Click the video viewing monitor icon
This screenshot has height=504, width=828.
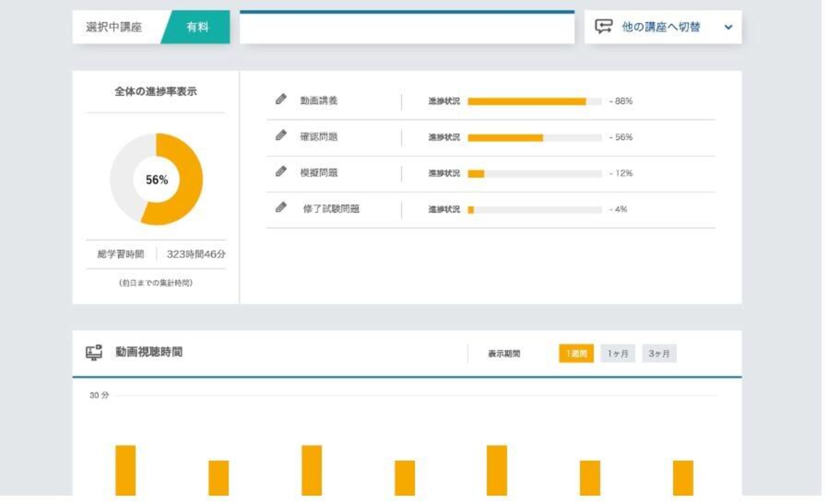click(94, 352)
